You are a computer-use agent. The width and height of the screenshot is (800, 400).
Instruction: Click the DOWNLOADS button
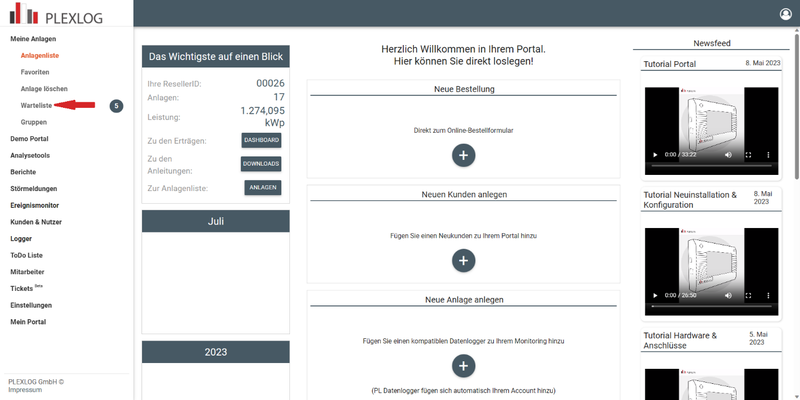(261, 164)
